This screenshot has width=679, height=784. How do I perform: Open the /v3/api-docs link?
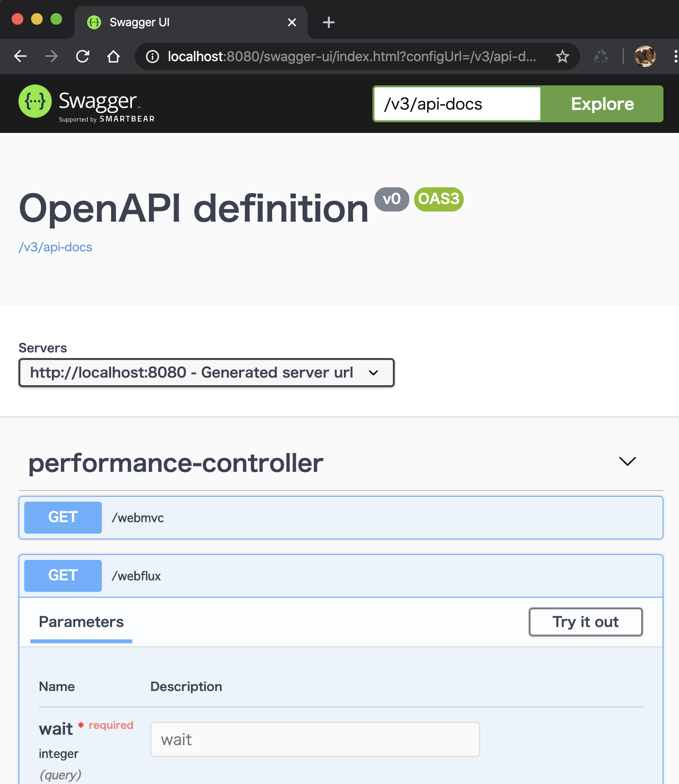[x=55, y=247]
